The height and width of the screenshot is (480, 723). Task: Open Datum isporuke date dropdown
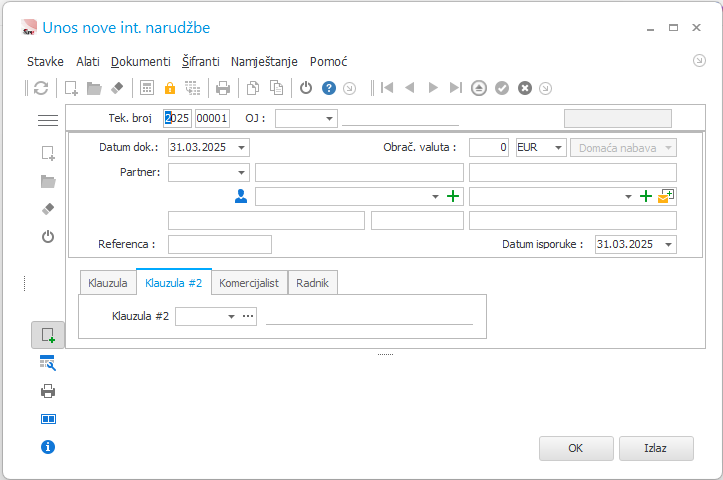[668, 244]
